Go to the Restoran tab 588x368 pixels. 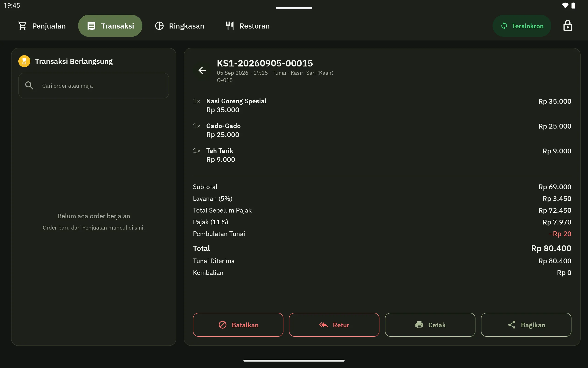247,26
